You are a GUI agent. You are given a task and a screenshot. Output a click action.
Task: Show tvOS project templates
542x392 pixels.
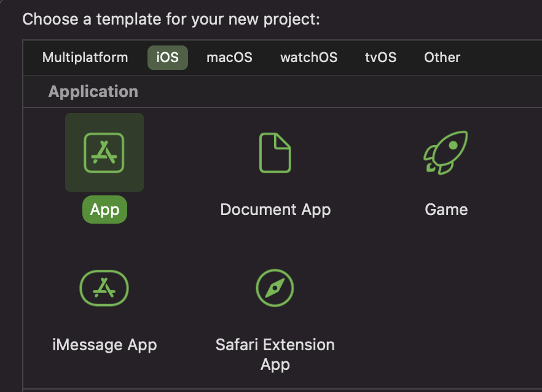(380, 57)
